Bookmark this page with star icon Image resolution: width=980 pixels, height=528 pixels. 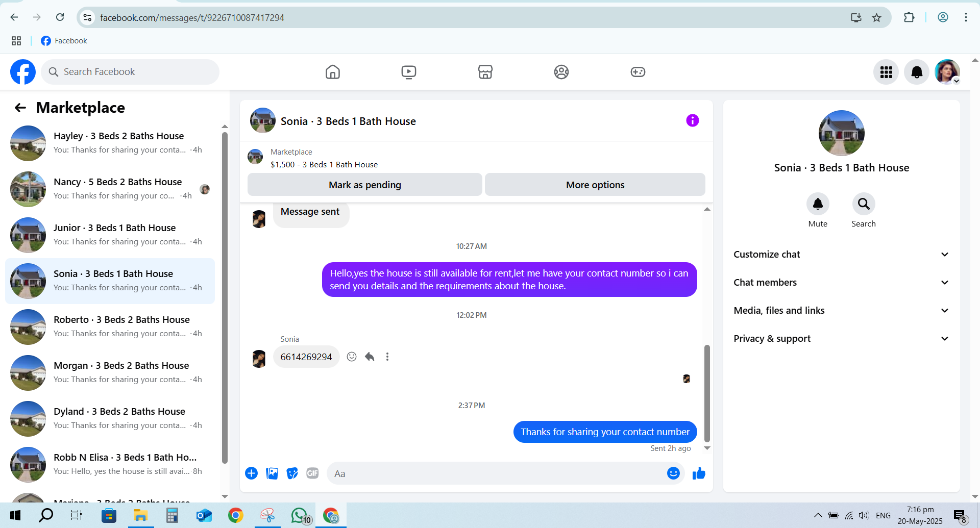coord(876,17)
